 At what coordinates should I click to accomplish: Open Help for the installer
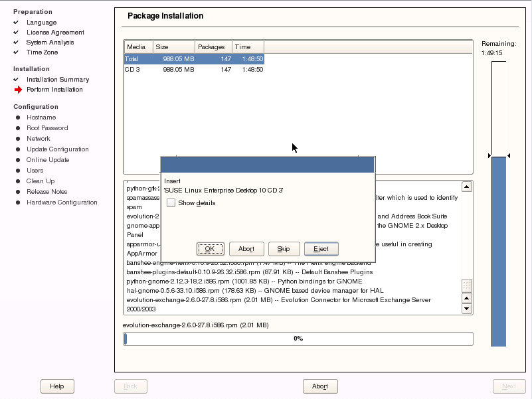pyautogui.click(x=57, y=386)
